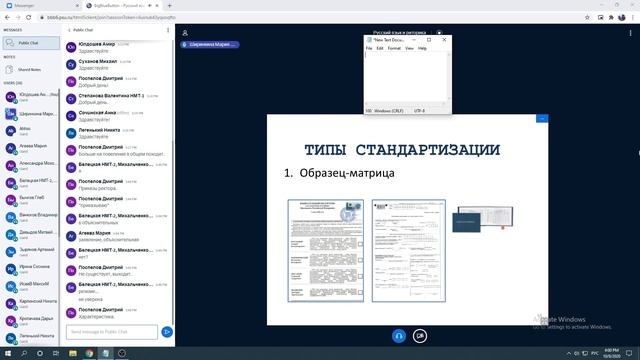Select user Быков Глеб in users list

pos(31,200)
